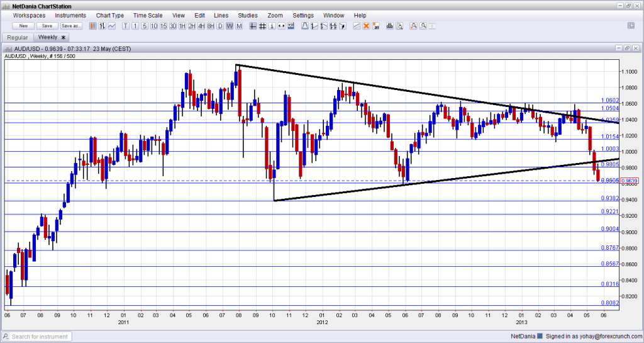Switch to 4H time scale
644x343 pixels.
point(201,26)
